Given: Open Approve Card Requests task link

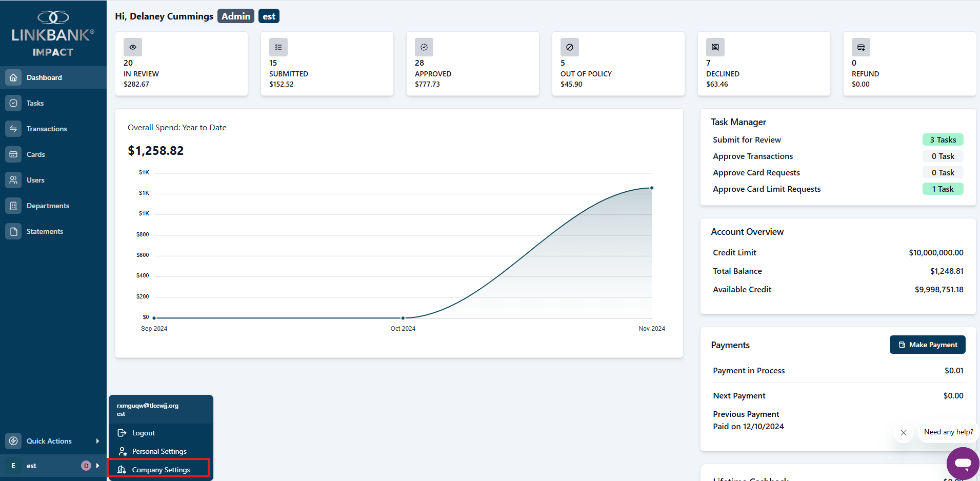Looking at the screenshot, I should point(756,172).
